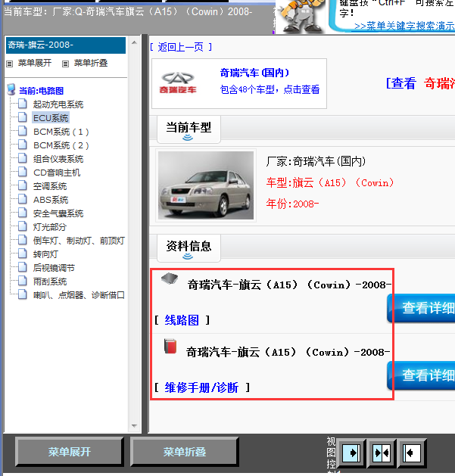Viewport: 455px width, 476px height.
Task: Click the document icon beside ABS系统
Action: click(23, 199)
